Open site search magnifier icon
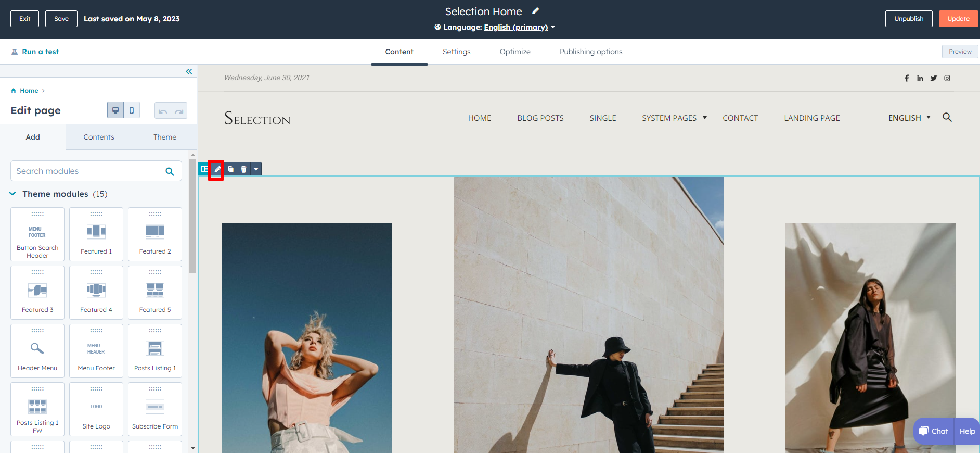 947,118
